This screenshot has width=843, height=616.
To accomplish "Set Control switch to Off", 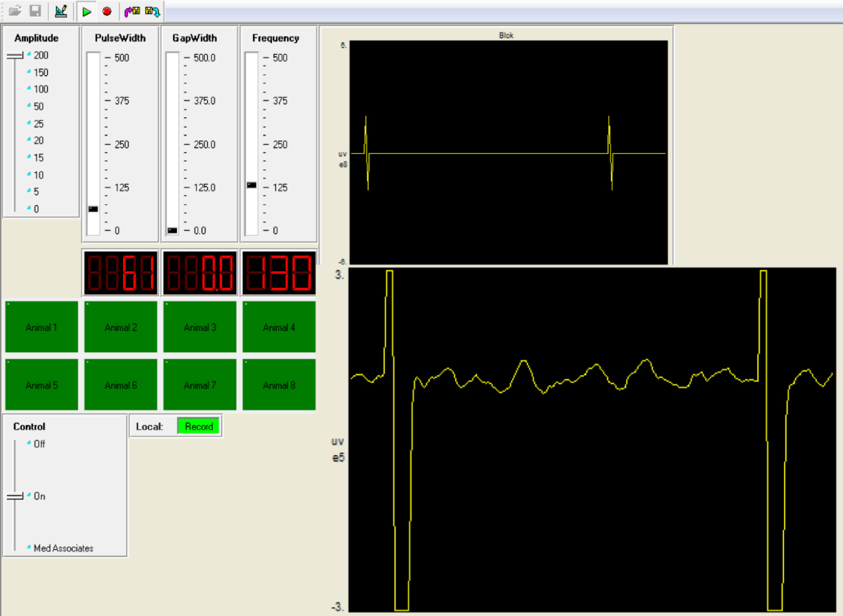I will coord(39,444).
